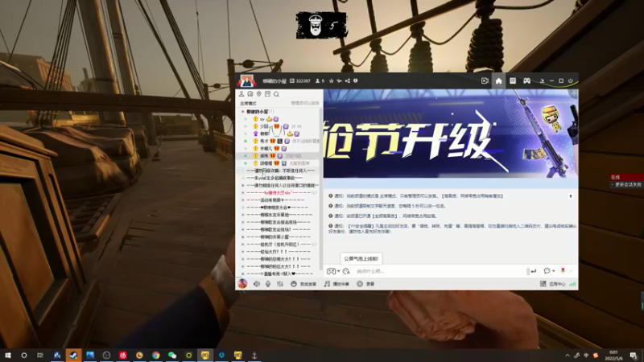644x362 pixels.
Task: Send message with the enter arrow button
Action: (x=533, y=271)
